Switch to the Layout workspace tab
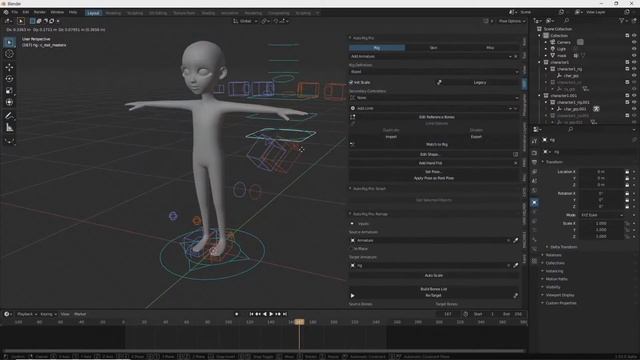 point(93,13)
